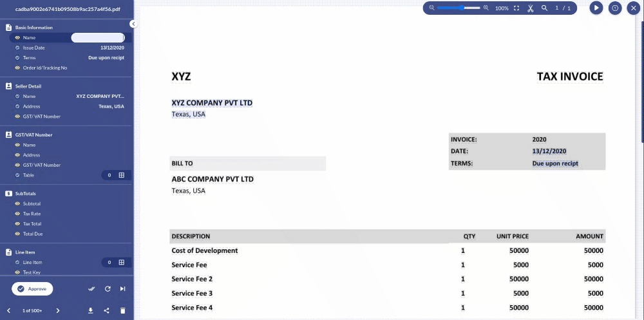644x320 pixels.
Task: Click the round play button top right
Action: coord(596,8)
